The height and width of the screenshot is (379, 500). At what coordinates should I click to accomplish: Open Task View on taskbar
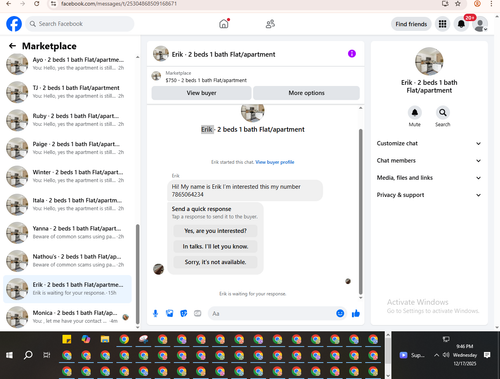[x=47, y=355]
